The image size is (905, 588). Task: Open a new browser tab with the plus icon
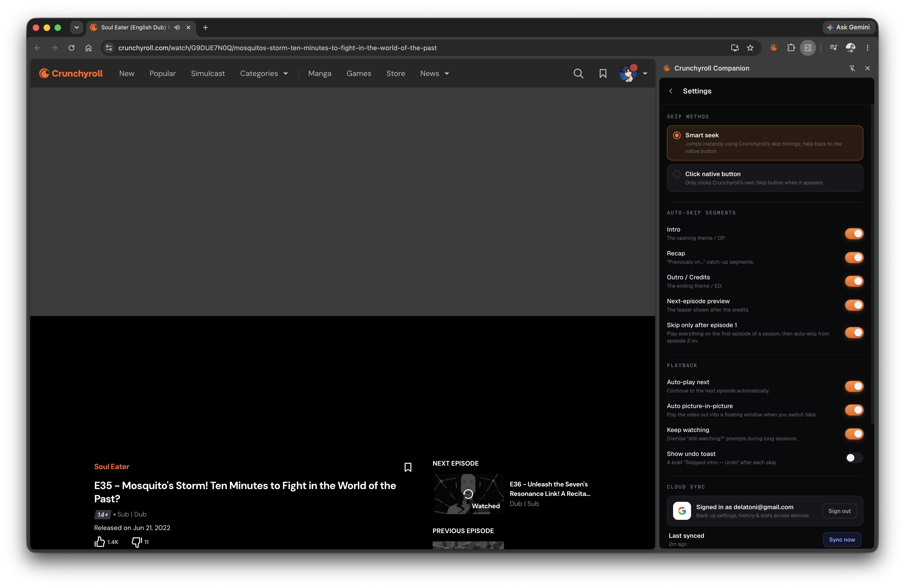pyautogui.click(x=205, y=27)
